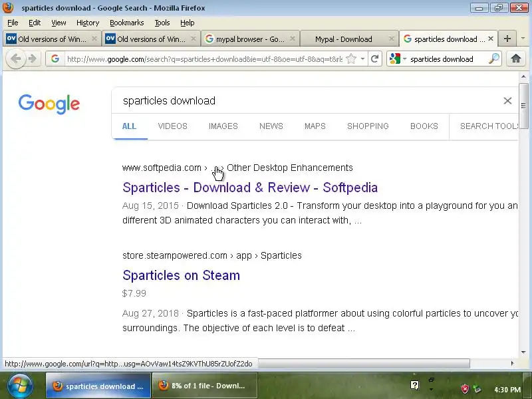The width and height of the screenshot is (532, 399).
Task: List all tabs dropdown arrow
Action: 523,39
